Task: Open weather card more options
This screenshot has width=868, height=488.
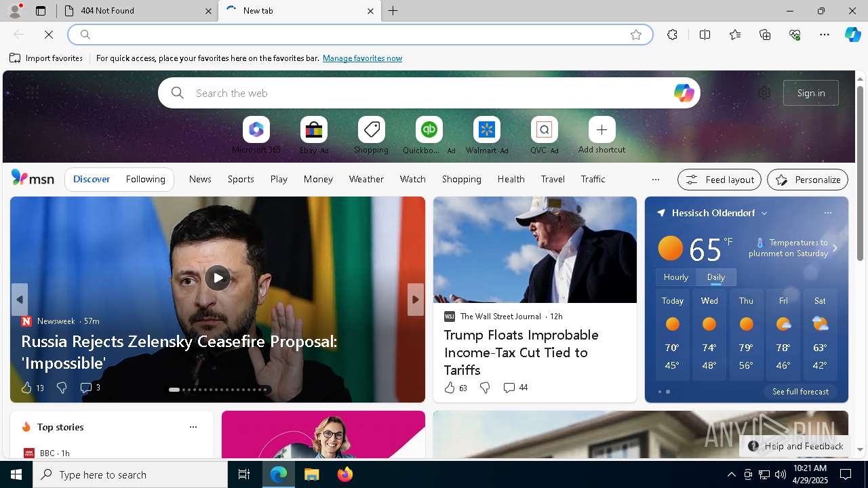Action: [x=827, y=213]
